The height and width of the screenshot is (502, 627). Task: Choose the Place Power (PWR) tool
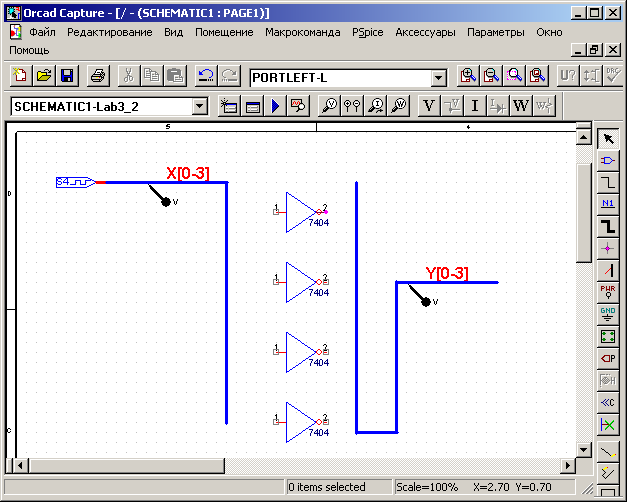point(608,292)
